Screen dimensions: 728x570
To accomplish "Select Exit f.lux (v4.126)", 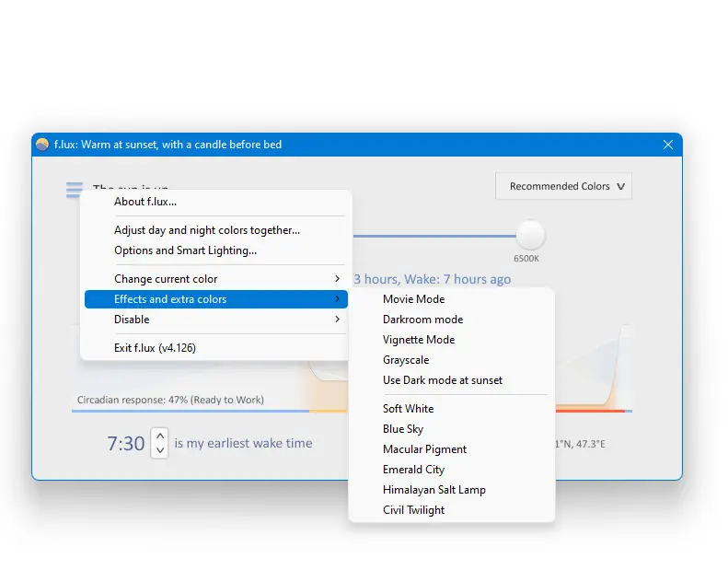I will [x=215, y=348].
